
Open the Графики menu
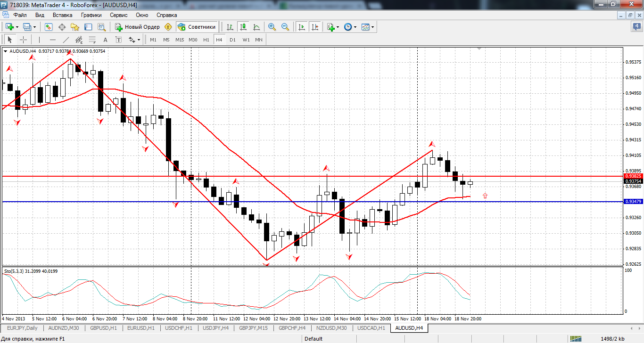click(x=91, y=15)
